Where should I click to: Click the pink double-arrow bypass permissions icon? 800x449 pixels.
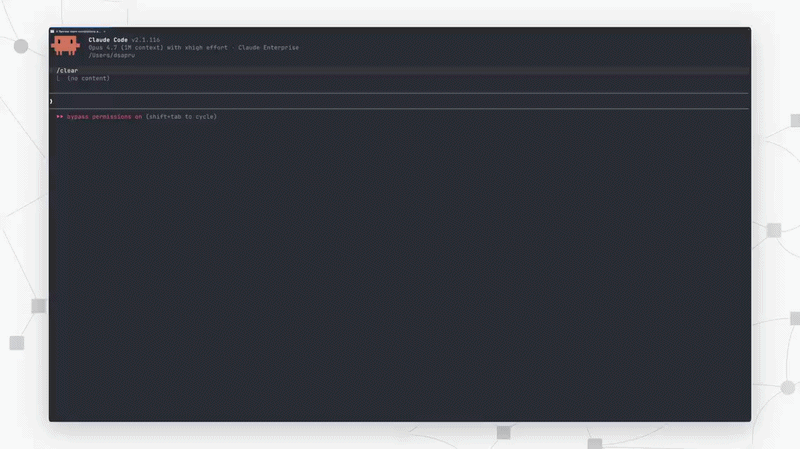[60, 117]
